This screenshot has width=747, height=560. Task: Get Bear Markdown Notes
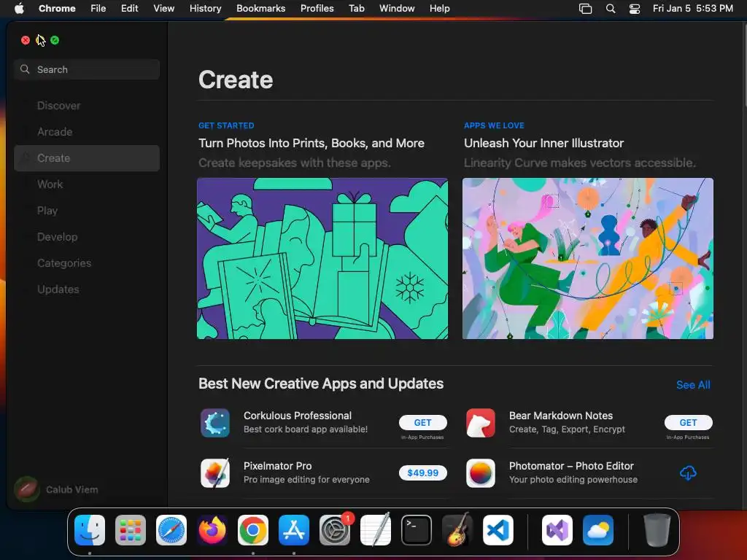click(x=688, y=422)
